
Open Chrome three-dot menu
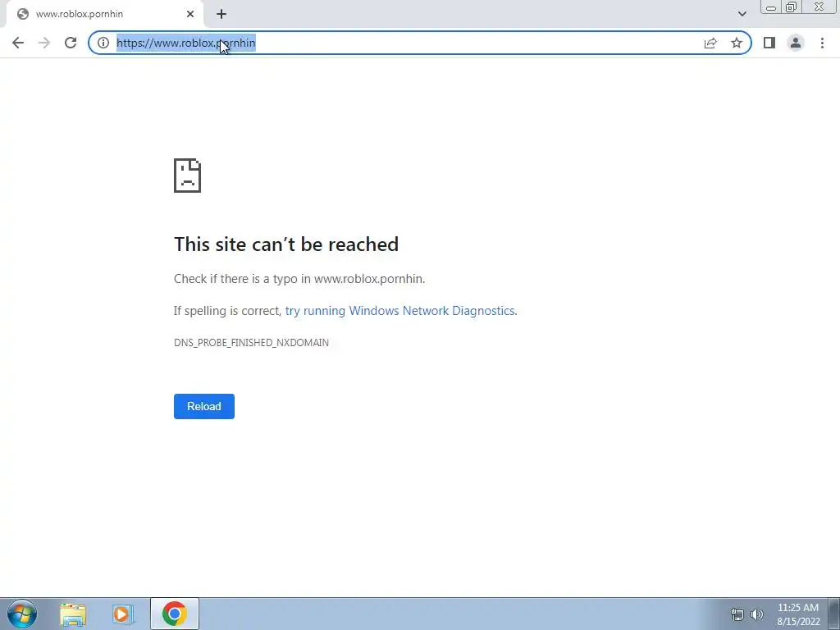pos(822,43)
